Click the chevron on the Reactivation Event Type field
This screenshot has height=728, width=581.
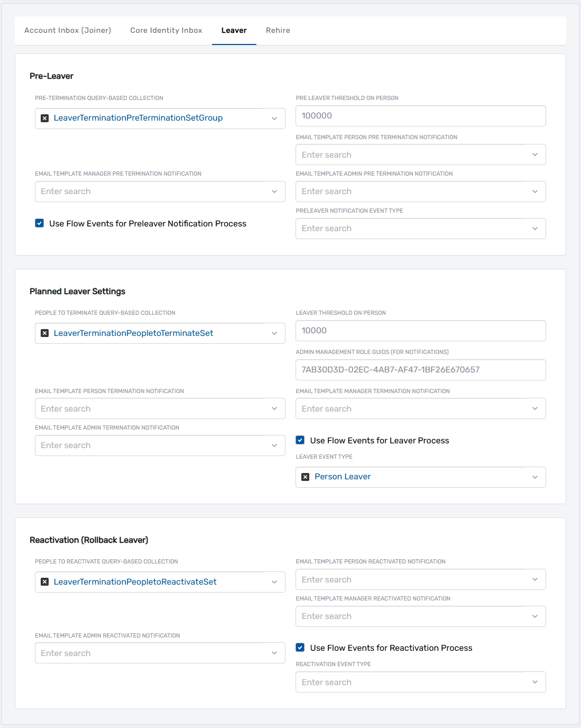[535, 682]
